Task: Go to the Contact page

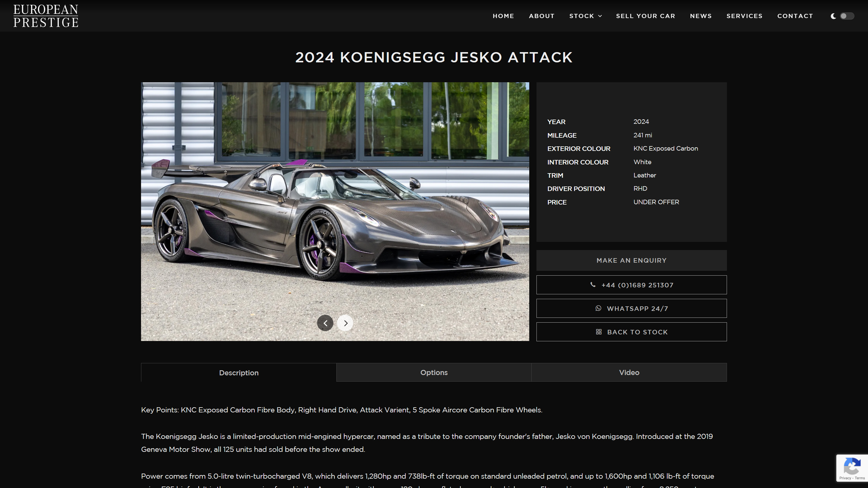Action: pyautogui.click(x=795, y=16)
